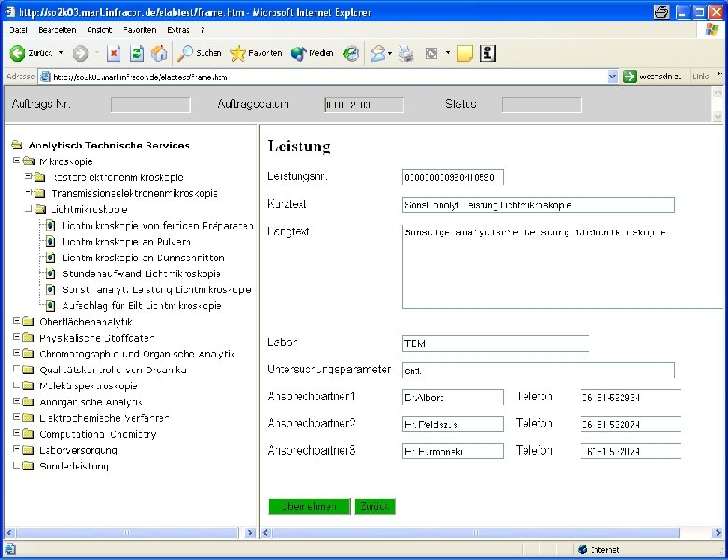The width and height of the screenshot is (728, 560).
Task: Open the ? help menu
Action: tap(203, 30)
